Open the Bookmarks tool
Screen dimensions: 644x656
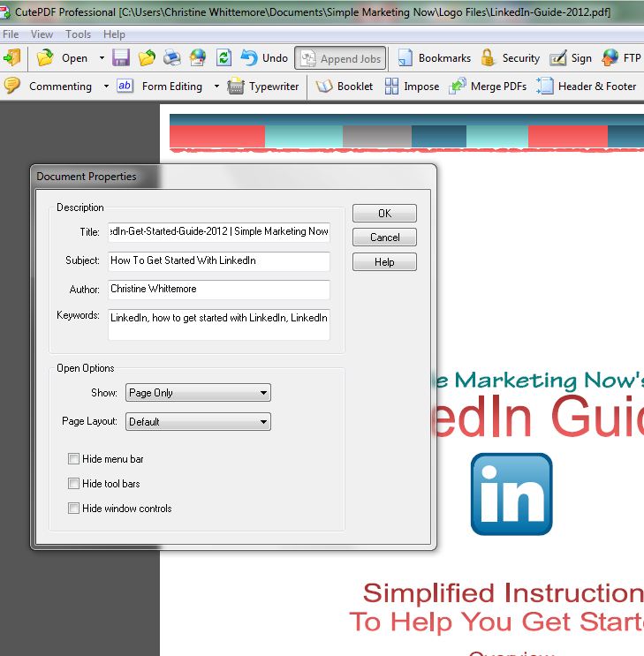[434, 57]
